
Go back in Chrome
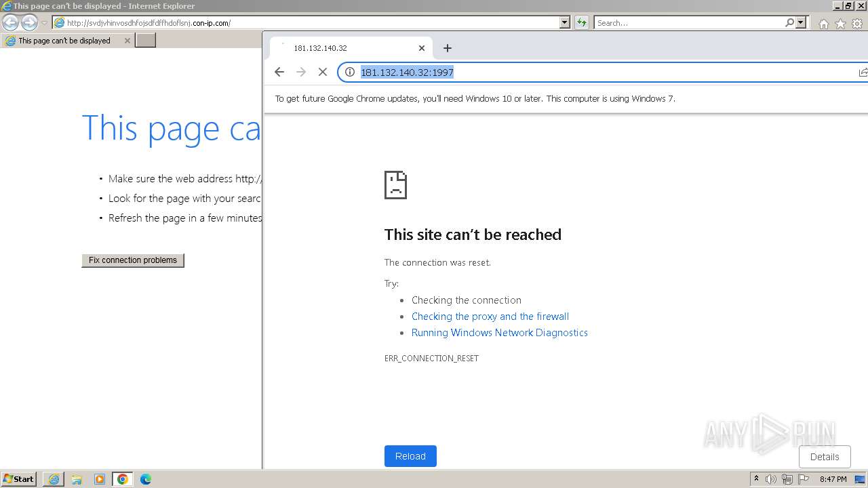279,72
